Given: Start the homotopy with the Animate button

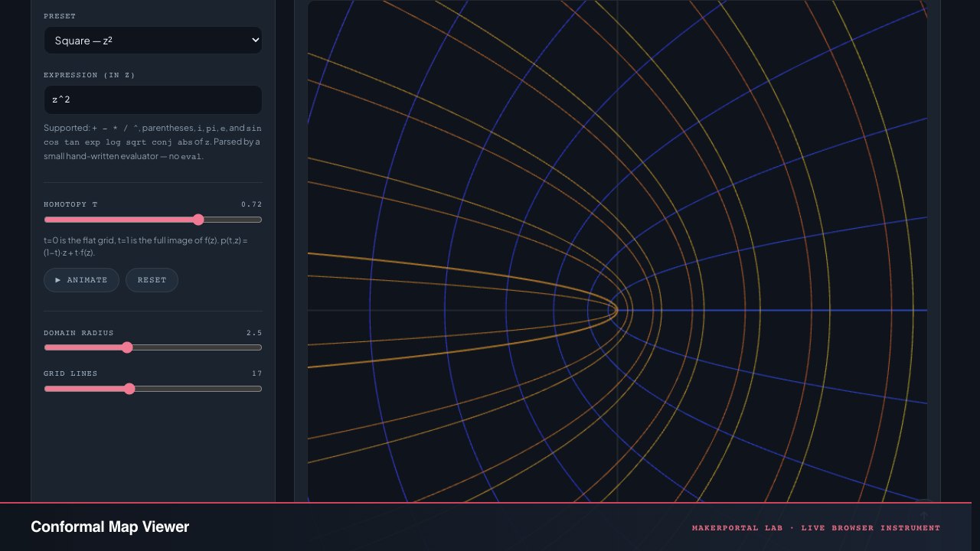Looking at the screenshot, I should pyautogui.click(x=81, y=280).
